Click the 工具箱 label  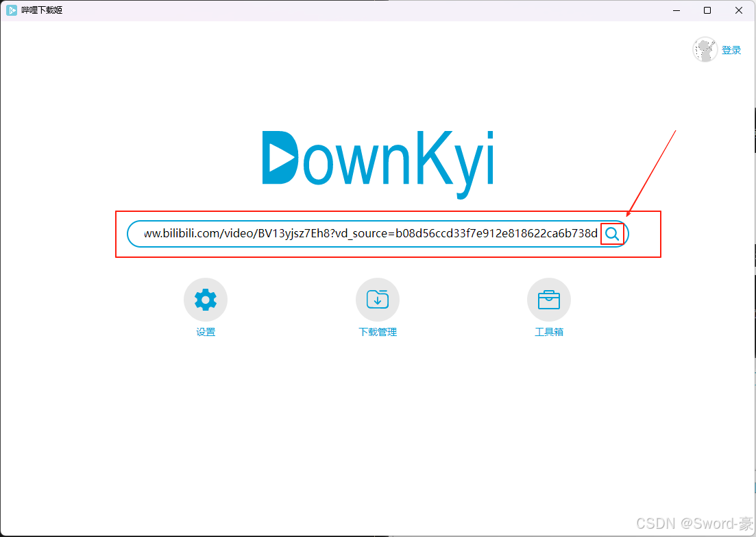pos(549,332)
